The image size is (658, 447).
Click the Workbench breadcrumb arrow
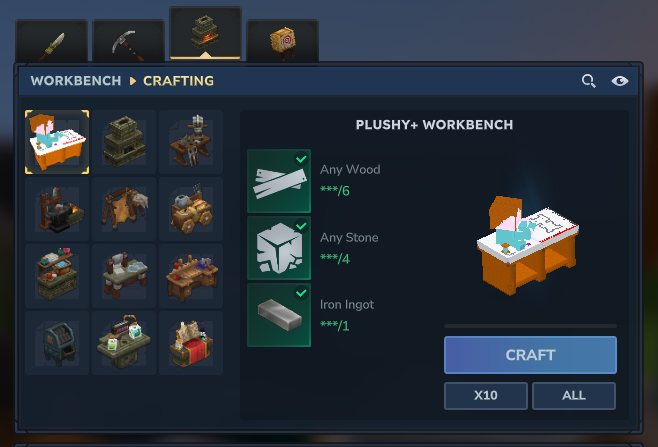click(x=133, y=81)
